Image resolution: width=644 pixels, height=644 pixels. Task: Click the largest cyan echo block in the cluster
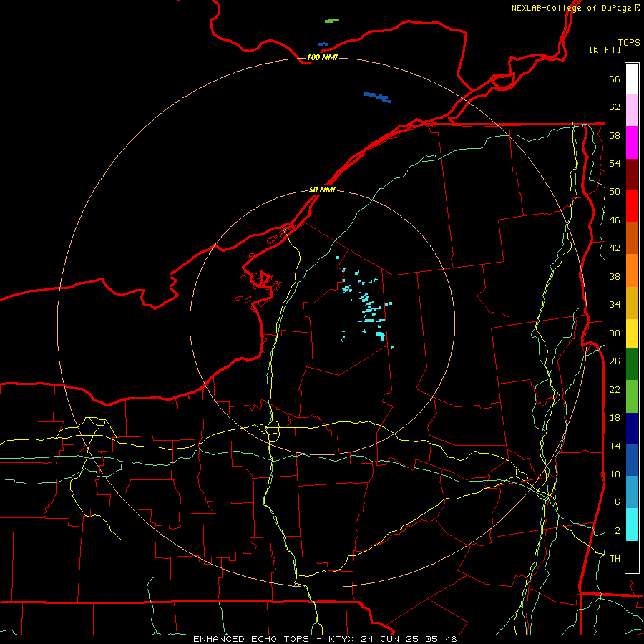point(381,336)
